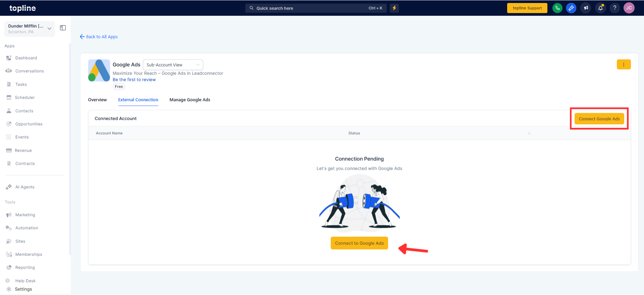Click the search magnifier icon
Image resolution: width=644 pixels, height=295 pixels.
pos(252,8)
